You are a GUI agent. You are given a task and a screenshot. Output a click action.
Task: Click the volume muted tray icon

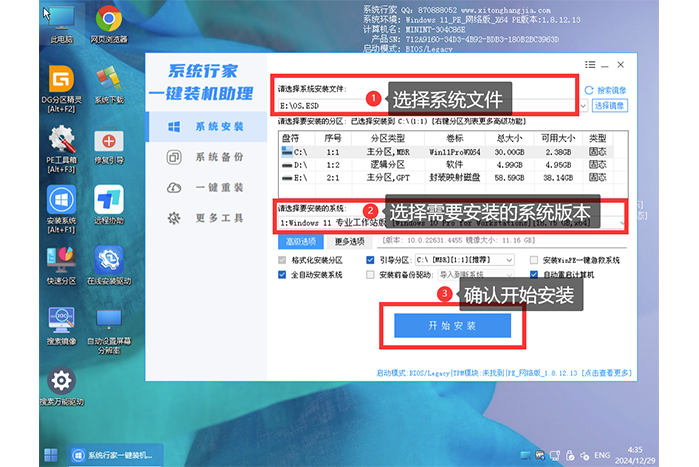[x=584, y=455]
